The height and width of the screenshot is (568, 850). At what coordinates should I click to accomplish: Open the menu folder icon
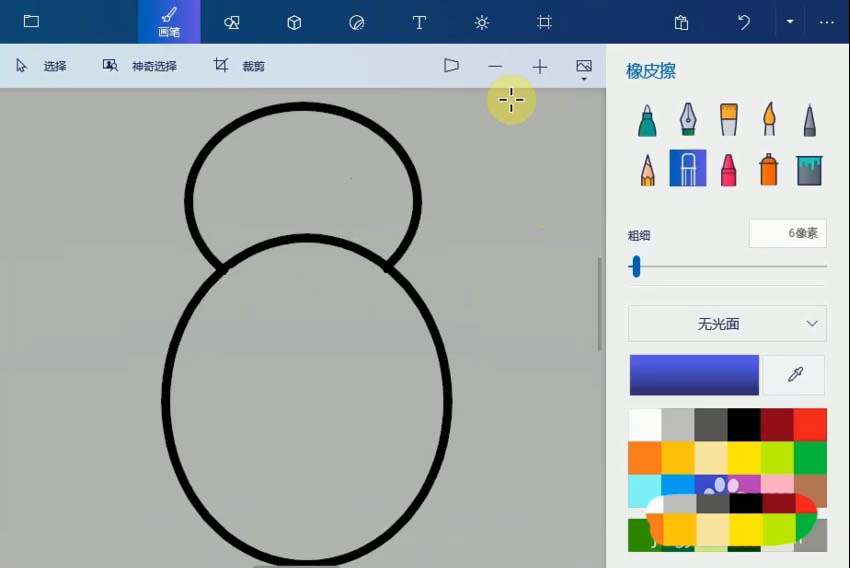click(31, 21)
